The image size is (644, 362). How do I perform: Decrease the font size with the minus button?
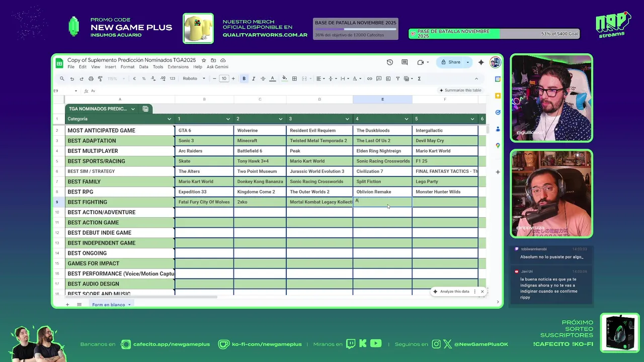tap(214, 78)
